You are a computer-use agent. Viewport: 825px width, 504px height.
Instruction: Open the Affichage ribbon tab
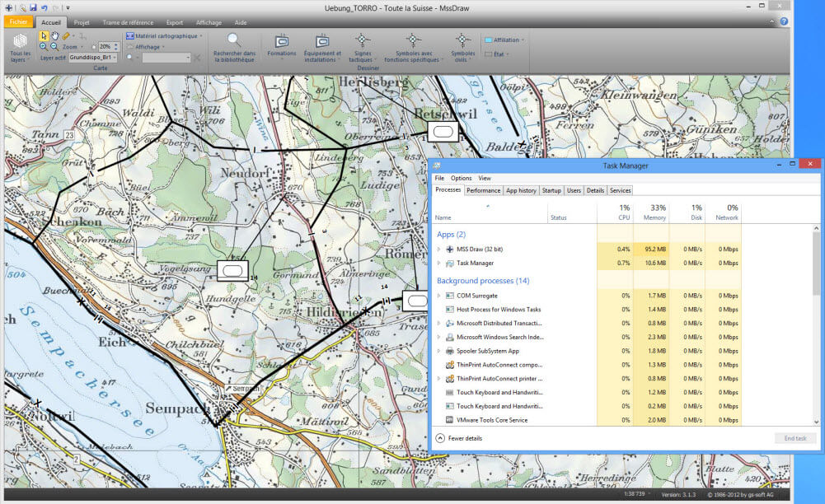coord(209,22)
